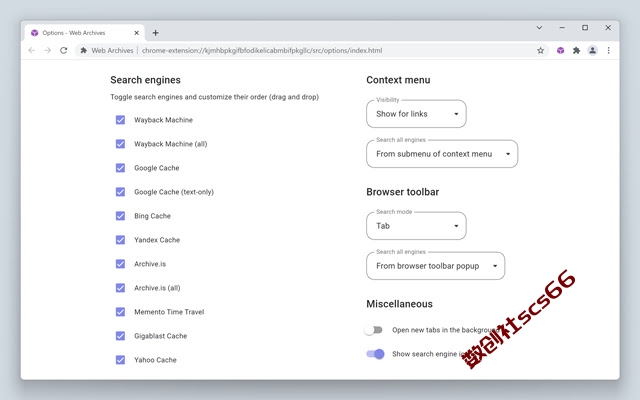Uncheck the Wayback Machine (all) checkbox

click(120, 144)
